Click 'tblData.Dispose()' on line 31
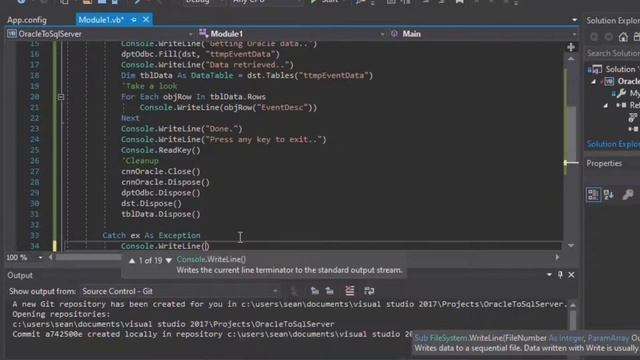The image size is (640, 360). coord(160,214)
